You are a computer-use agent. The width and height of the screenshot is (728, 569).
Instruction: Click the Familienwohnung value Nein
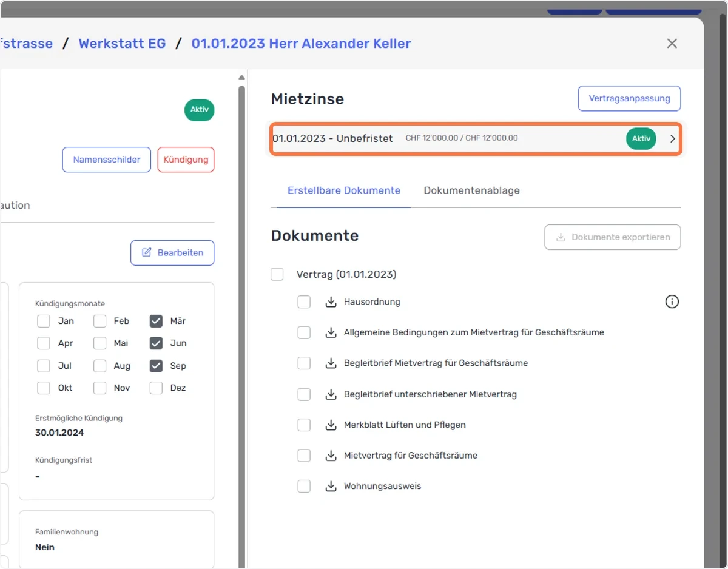[x=45, y=547]
